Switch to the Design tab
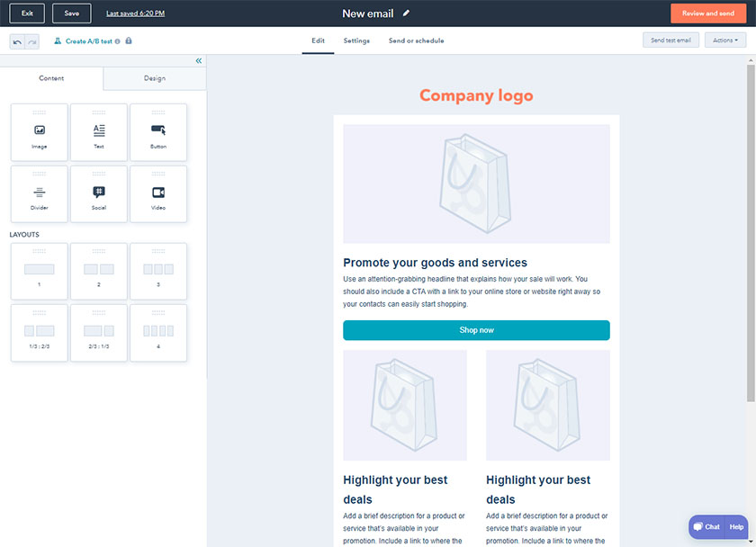 (155, 78)
